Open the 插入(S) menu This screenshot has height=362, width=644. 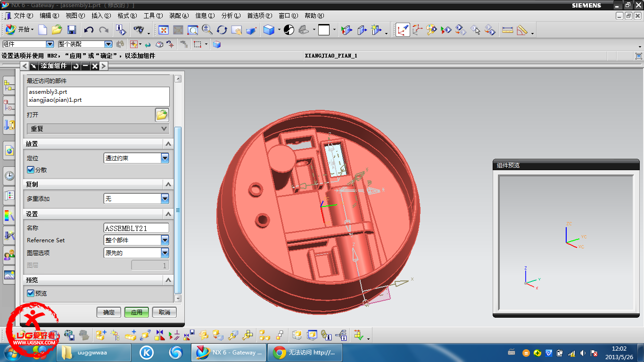tap(101, 16)
